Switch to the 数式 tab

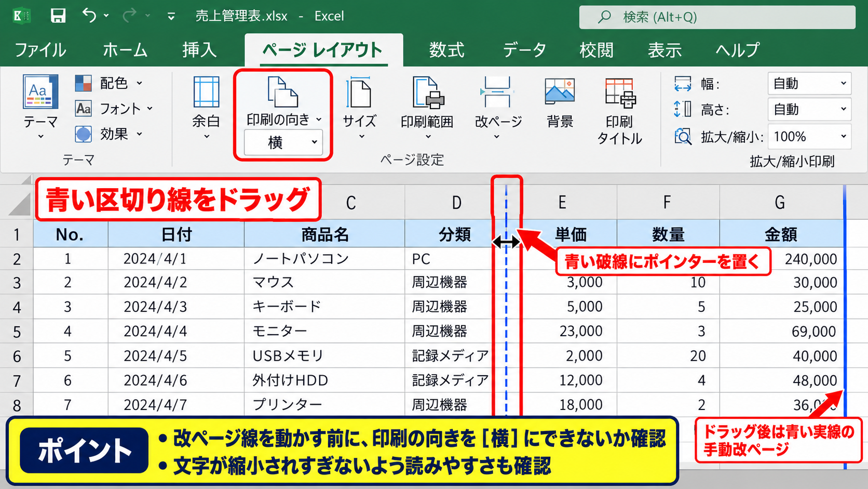[x=446, y=50]
